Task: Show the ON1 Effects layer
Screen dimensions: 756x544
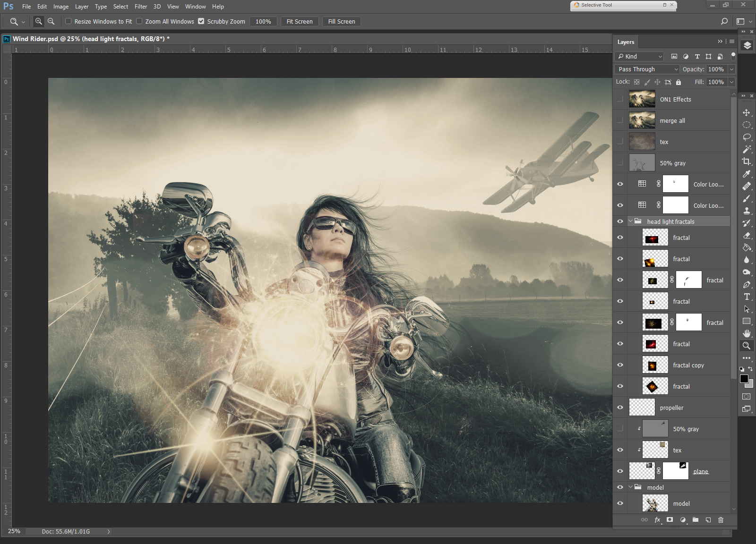Action: [x=620, y=99]
